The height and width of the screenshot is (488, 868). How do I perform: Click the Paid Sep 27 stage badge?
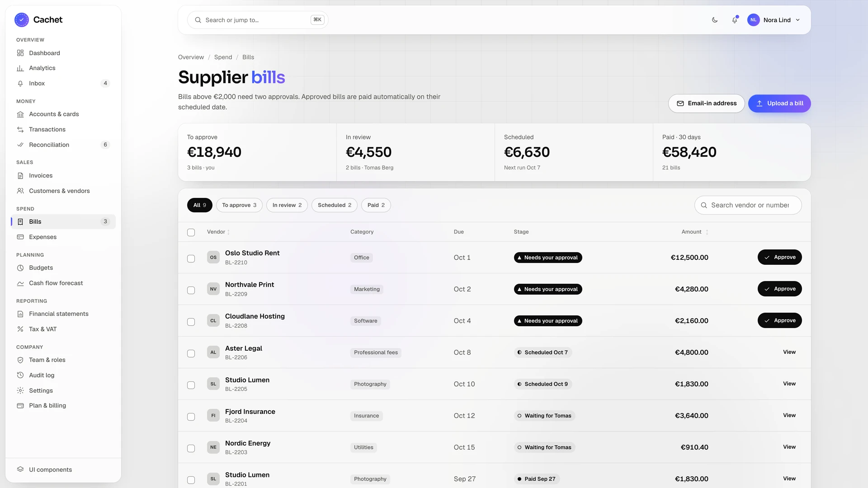coord(537,479)
